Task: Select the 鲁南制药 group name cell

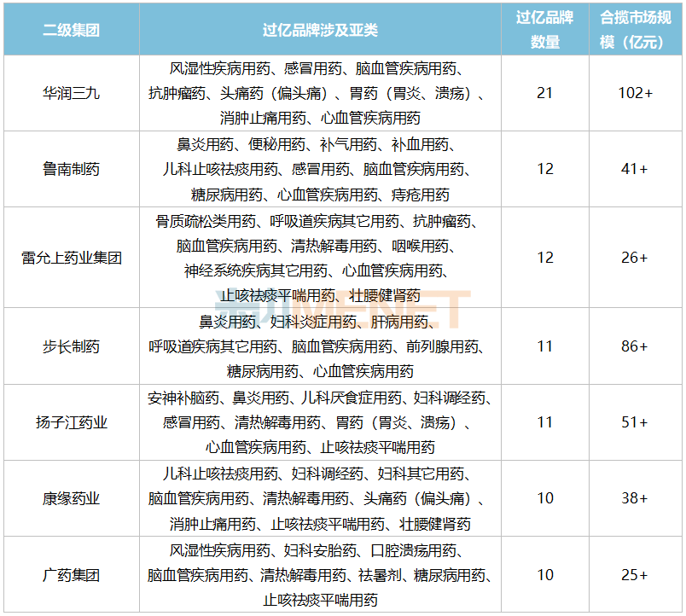Action: coord(71,169)
